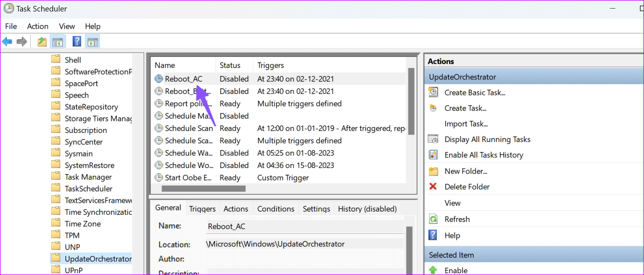
Task: Click the folder icon beside Shell
Action: [x=56, y=59]
